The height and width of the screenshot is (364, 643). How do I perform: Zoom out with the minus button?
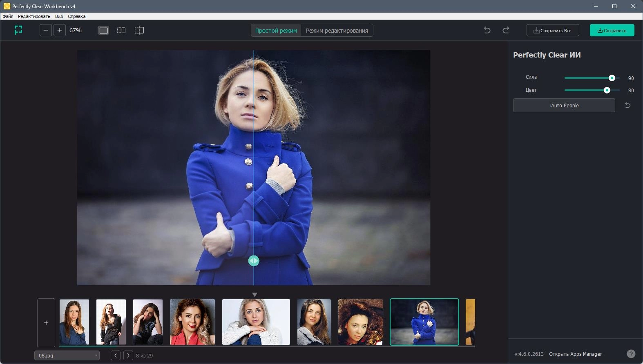point(46,30)
